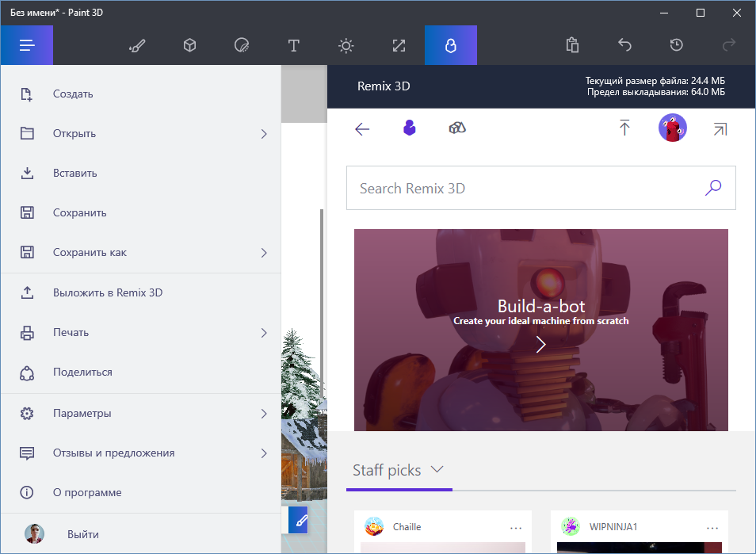The width and height of the screenshot is (756, 554).
Task: Click the Build-a-bot title text
Action: [x=541, y=306]
